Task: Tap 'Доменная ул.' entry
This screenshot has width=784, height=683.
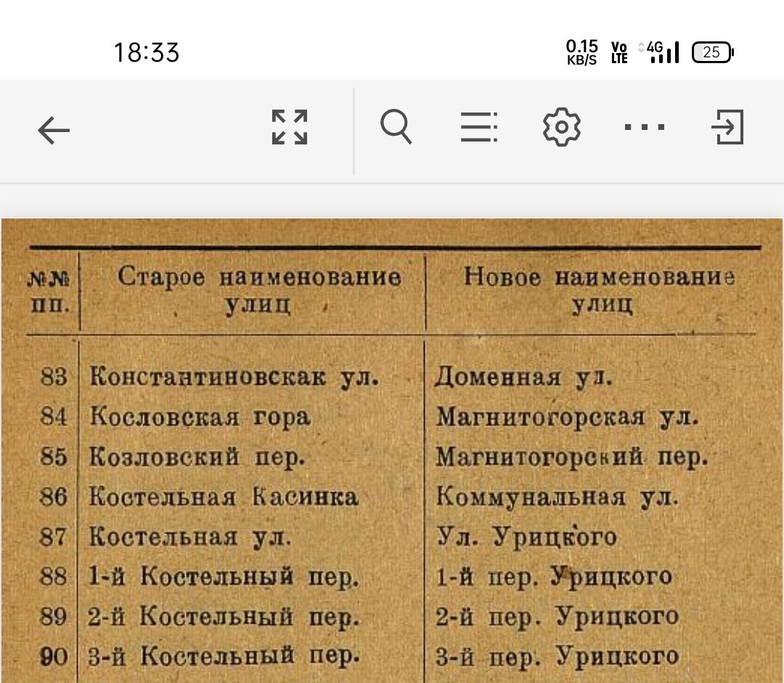Action: 523,377
